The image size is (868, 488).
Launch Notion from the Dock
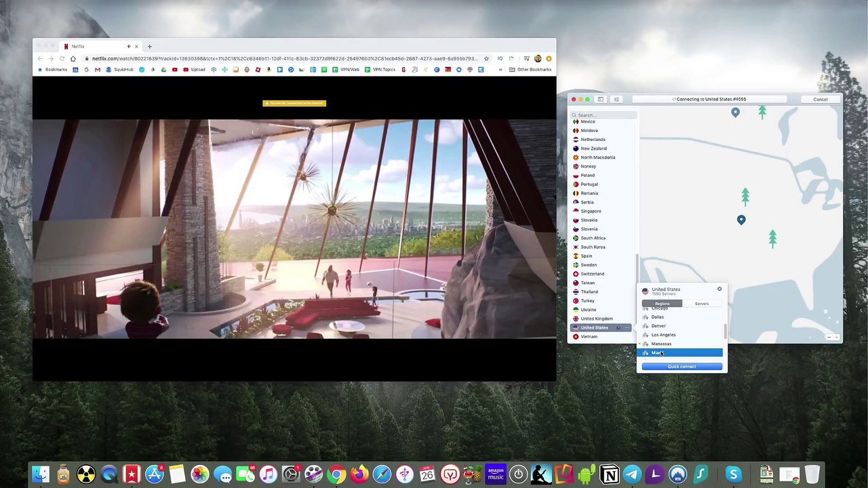pyautogui.click(x=610, y=474)
